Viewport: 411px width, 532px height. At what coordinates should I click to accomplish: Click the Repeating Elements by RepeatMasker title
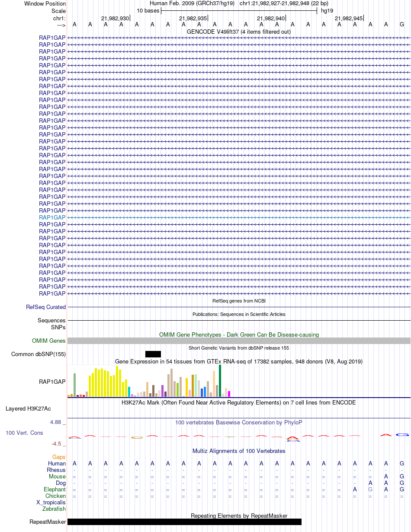(x=239, y=516)
